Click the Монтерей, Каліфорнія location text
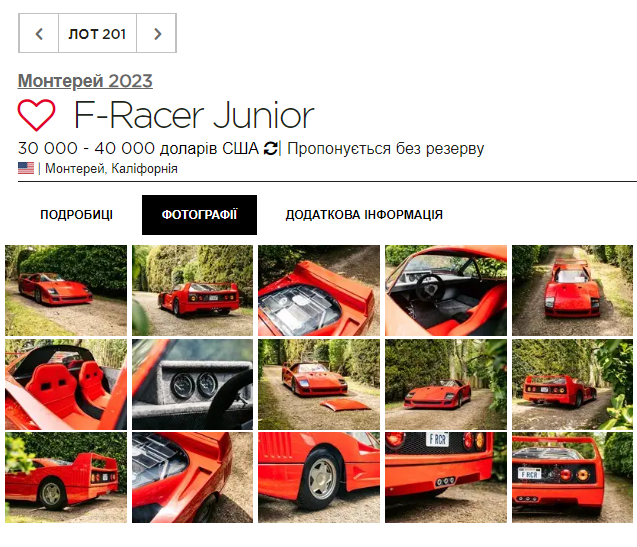 (x=111, y=168)
